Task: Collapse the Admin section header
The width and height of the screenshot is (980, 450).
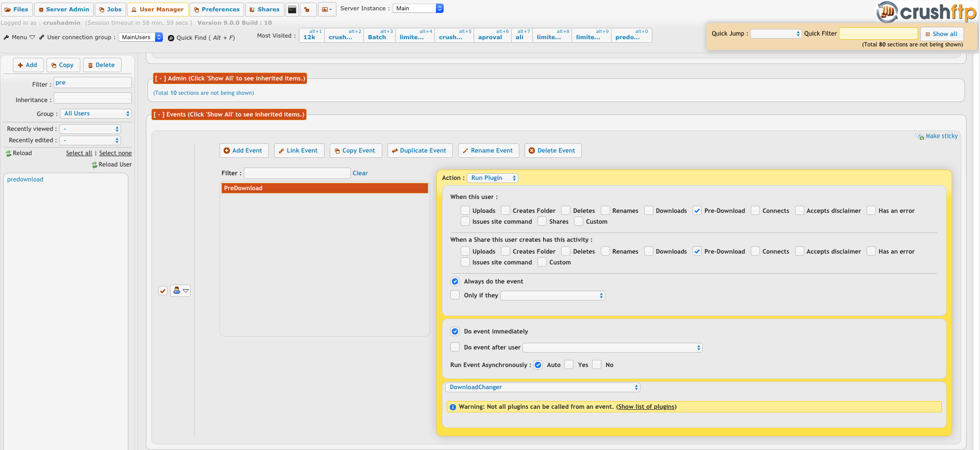Action: [x=230, y=78]
